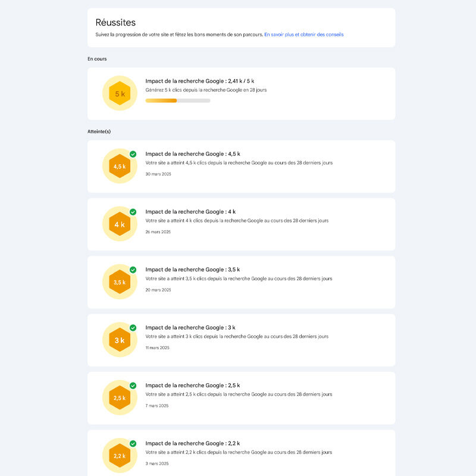Click green checkmark on 3 k badge

[133, 328]
